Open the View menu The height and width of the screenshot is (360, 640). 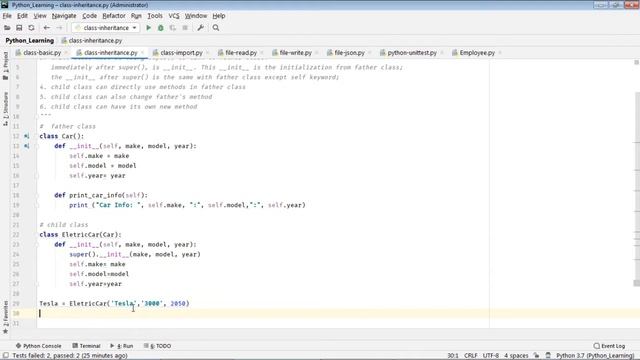click(40, 16)
